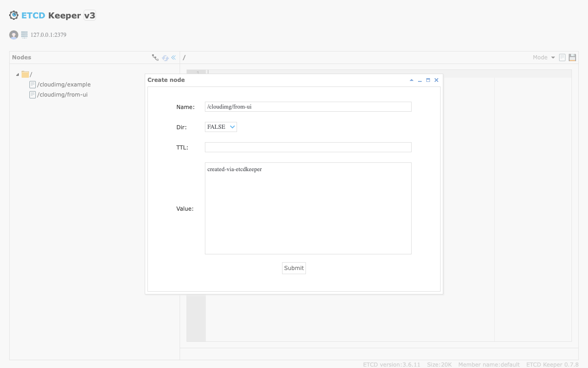Screen dimensions: 588x368
Task: Select the /cloudimg/from-ui node
Action: point(62,95)
